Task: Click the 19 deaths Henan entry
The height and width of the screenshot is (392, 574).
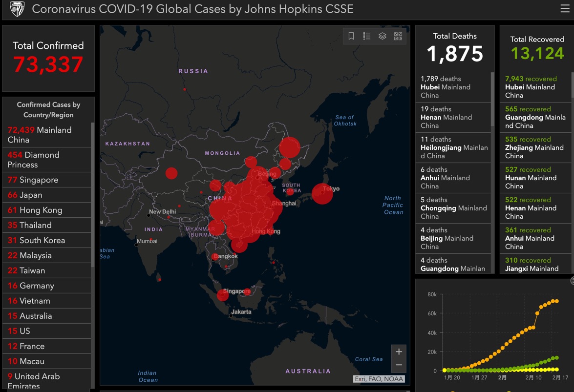Action: coord(453,117)
